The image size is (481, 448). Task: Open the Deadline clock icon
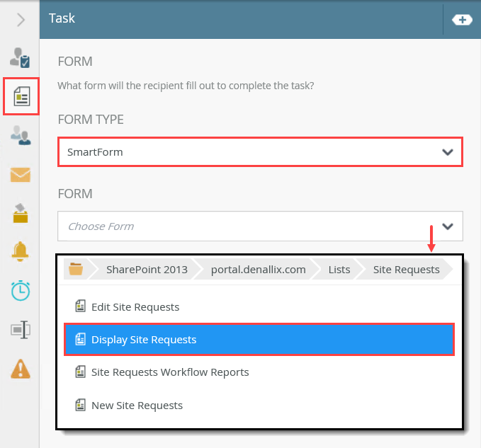(21, 290)
